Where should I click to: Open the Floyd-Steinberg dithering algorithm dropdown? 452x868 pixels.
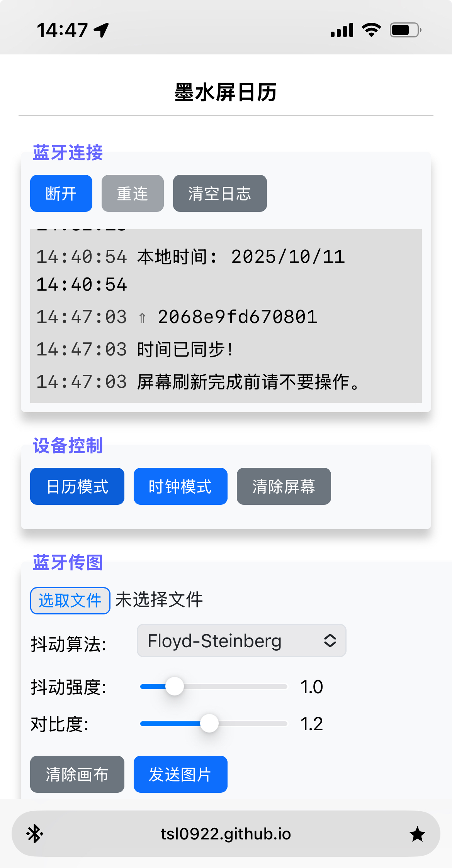pos(241,641)
